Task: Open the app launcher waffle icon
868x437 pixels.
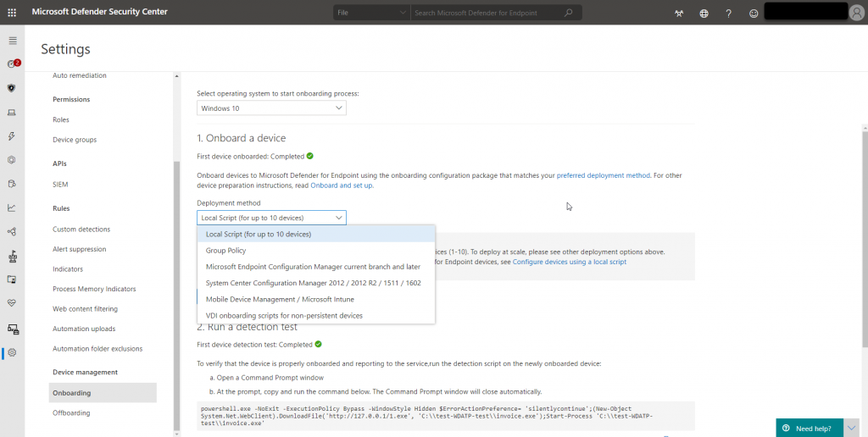Action: click(12, 12)
